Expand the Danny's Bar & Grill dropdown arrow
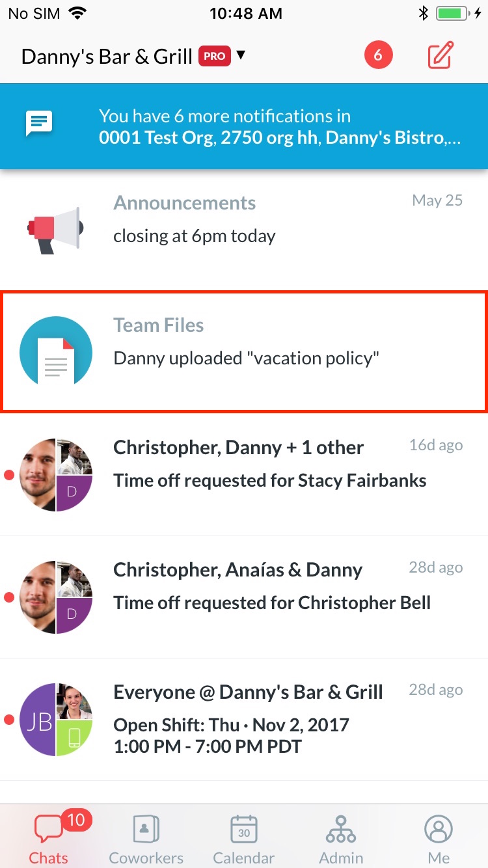This screenshot has width=488, height=868. [x=241, y=55]
